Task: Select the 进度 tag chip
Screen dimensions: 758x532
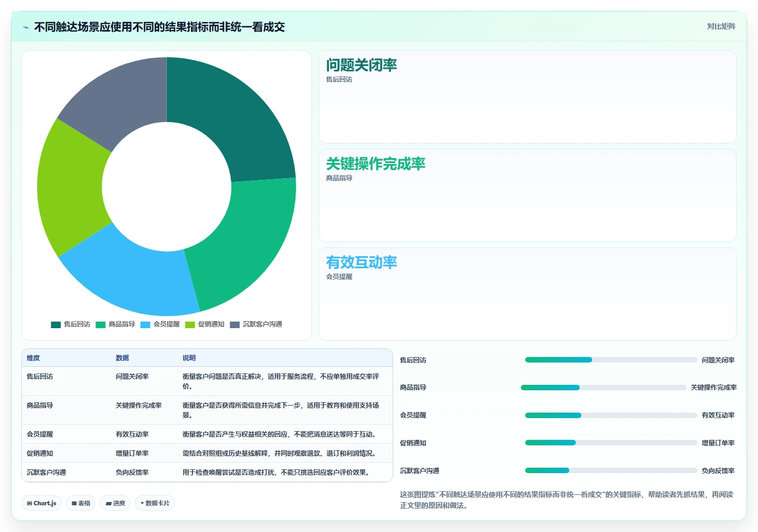Action: click(115, 503)
